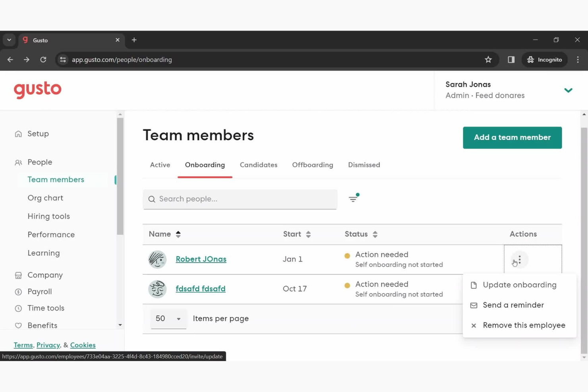Select the Company building icon
Viewport: 588px width, 392px height.
(18, 275)
